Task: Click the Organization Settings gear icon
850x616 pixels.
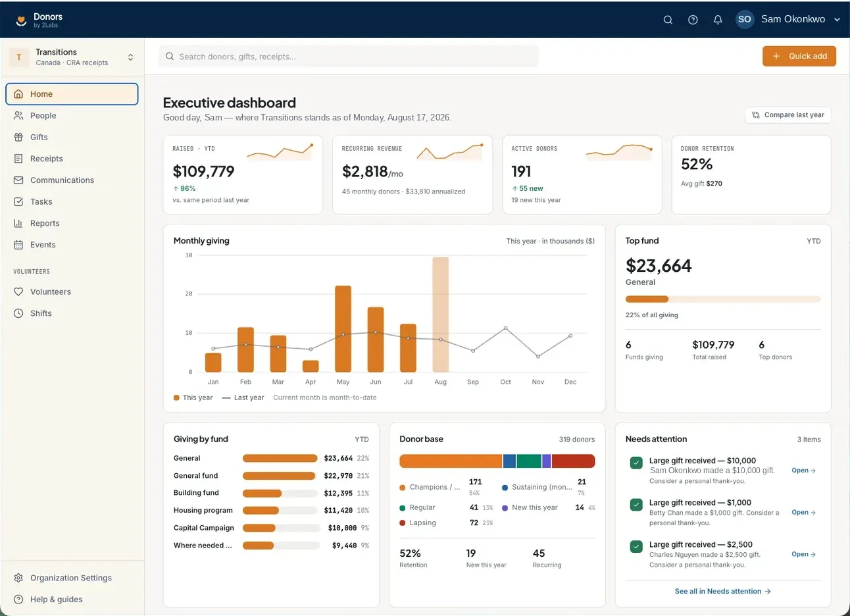Action: pyautogui.click(x=18, y=578)
